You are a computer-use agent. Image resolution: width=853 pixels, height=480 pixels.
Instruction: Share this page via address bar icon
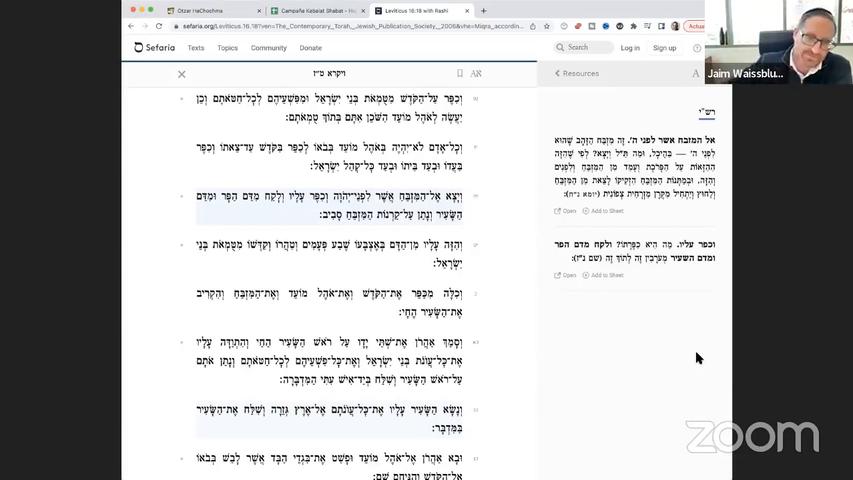point(533,26)
